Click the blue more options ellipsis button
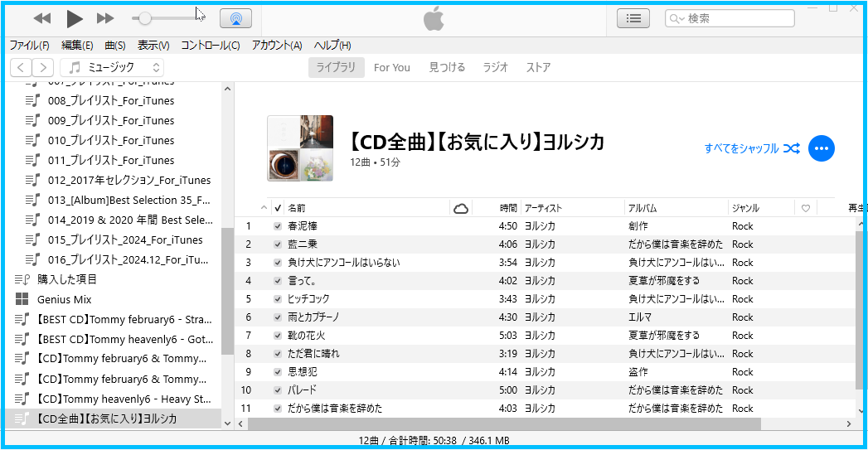 point(821,148)
